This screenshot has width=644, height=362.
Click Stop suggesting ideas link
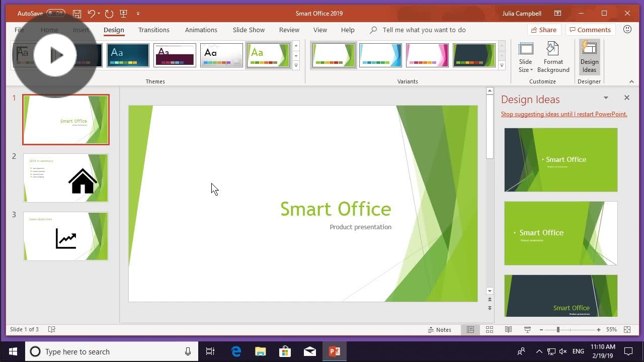(563, 114)
